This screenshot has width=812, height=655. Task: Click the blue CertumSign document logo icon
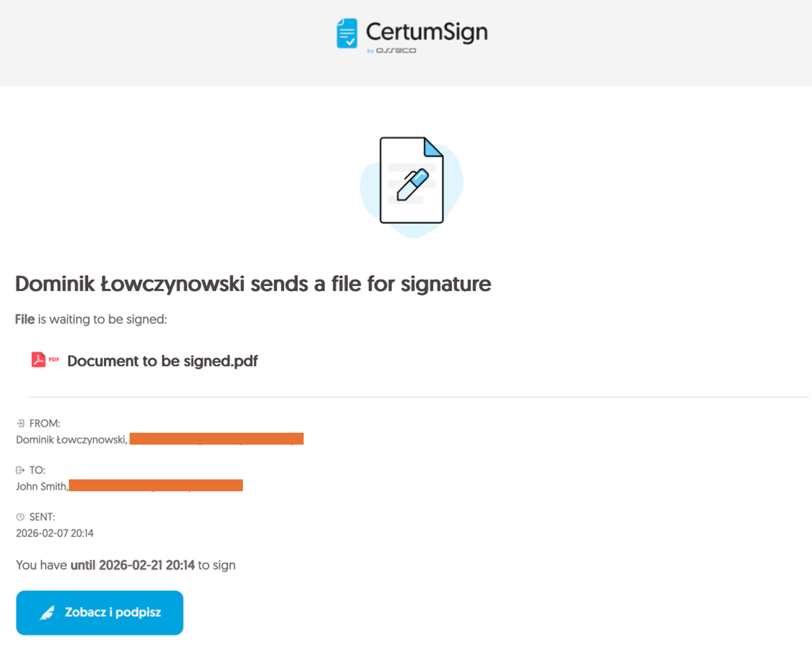point(347,33)
